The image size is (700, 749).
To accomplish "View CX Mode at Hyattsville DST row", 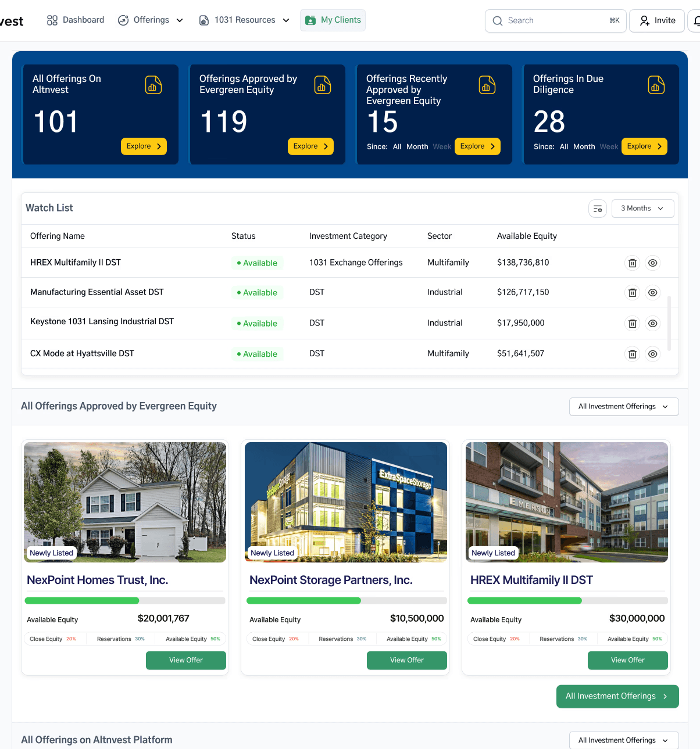I will point(653,354).
